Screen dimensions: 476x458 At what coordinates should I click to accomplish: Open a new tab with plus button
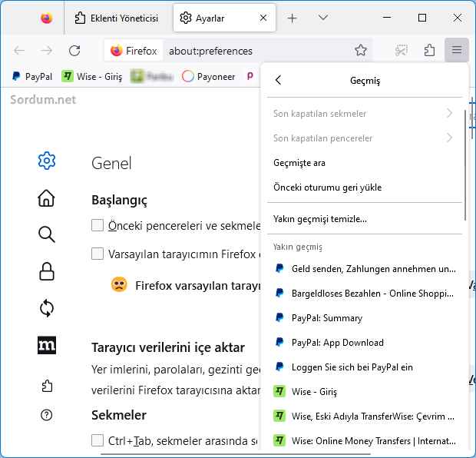coord(292,18)
